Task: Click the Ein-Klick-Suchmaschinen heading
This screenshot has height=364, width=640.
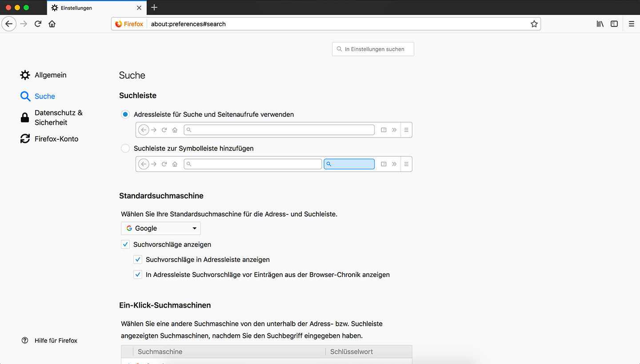Action: [x=165, y=305]
